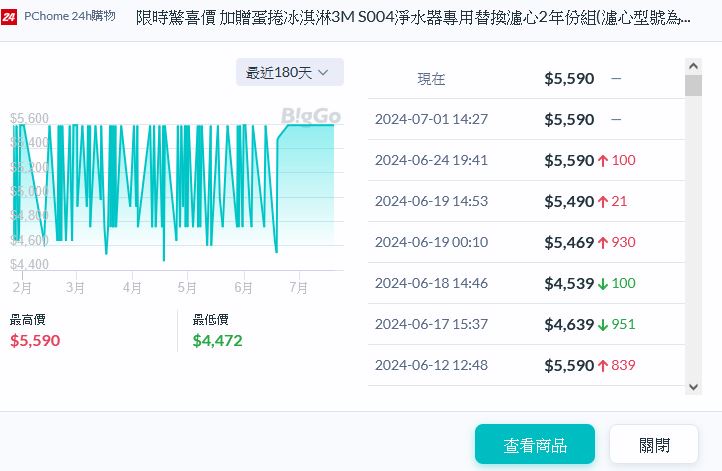Click the lowest price value $4,472
Viewport: 722px width, 471px height.
[x=217, y=340]
